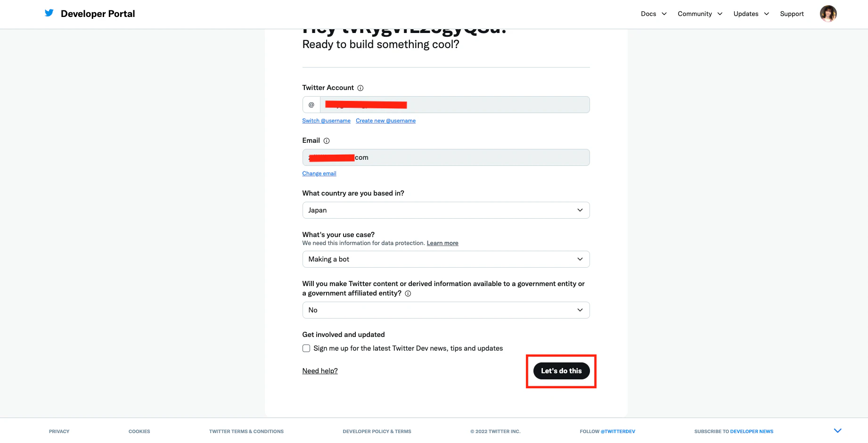Click the Twitter Account info icon
Viewport: 868px width, 443px height.
(x=360, y=88)
